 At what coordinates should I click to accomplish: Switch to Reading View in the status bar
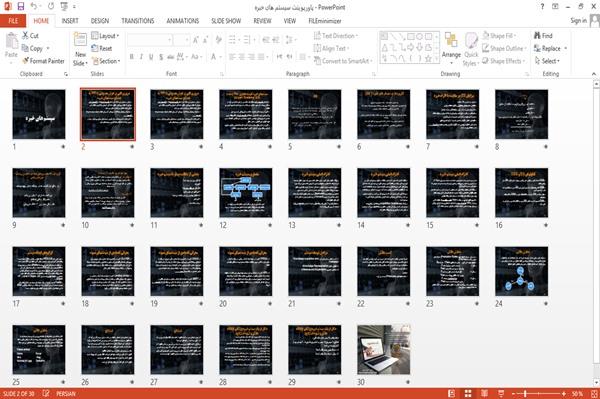click(484, 394)
